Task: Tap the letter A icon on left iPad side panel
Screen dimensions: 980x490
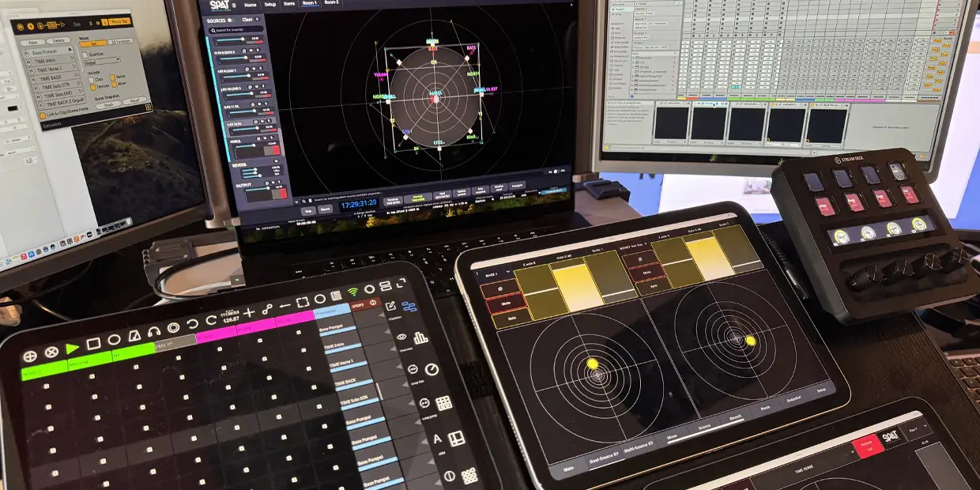Action: (x=438, y=440)
